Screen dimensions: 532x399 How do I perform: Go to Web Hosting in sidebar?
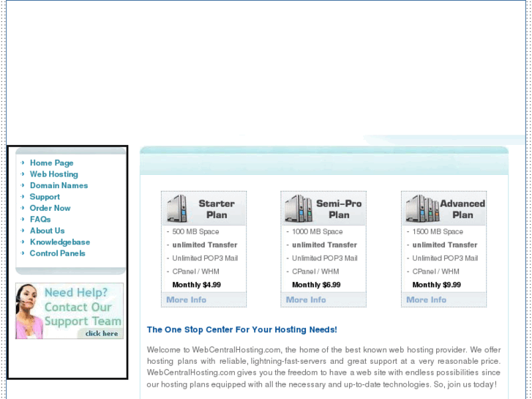[x=54, y=174]
